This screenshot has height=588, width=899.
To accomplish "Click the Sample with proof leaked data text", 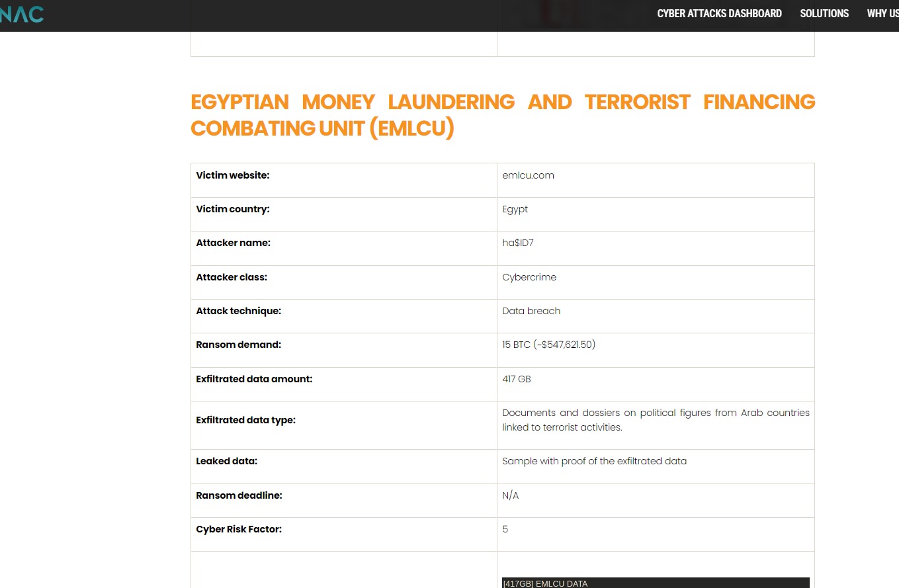I will click(594, 461).
